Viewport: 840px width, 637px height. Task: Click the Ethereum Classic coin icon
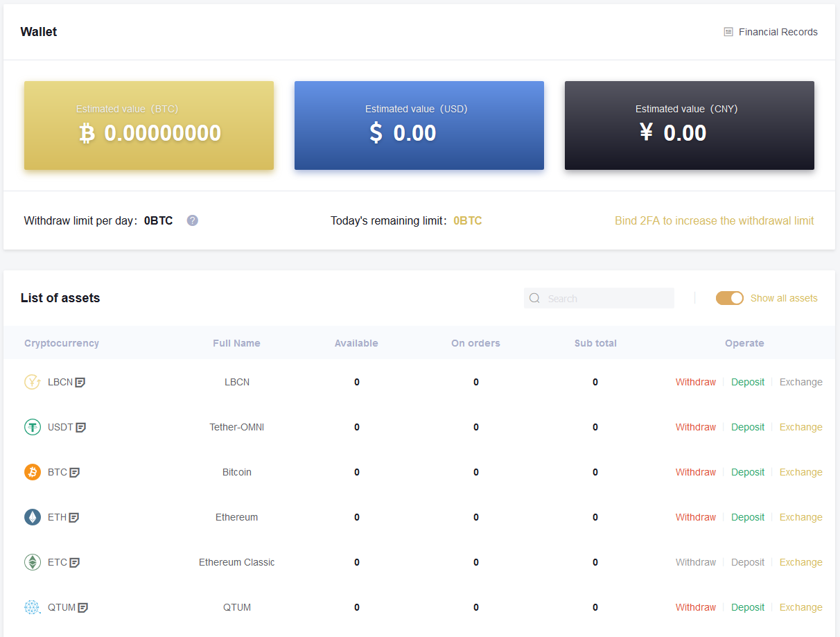pos(33,562)
